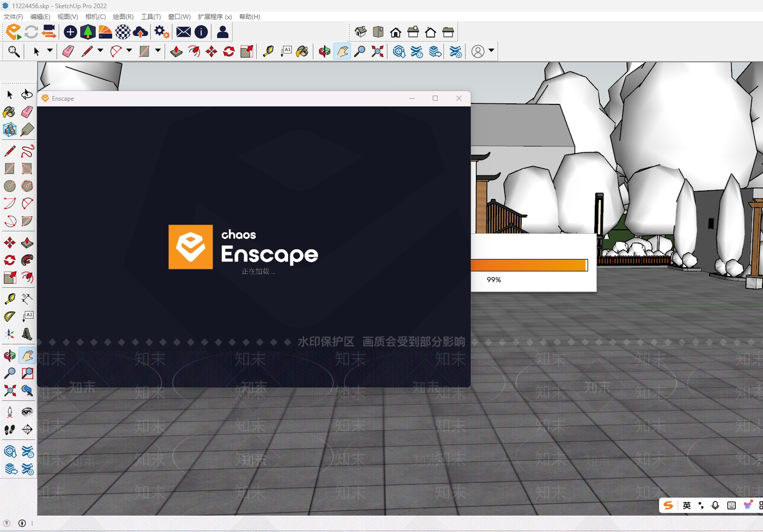Open Enscape cloud upload manager
The width and height of the screenshot is (763, 532).
pos(140,32)
